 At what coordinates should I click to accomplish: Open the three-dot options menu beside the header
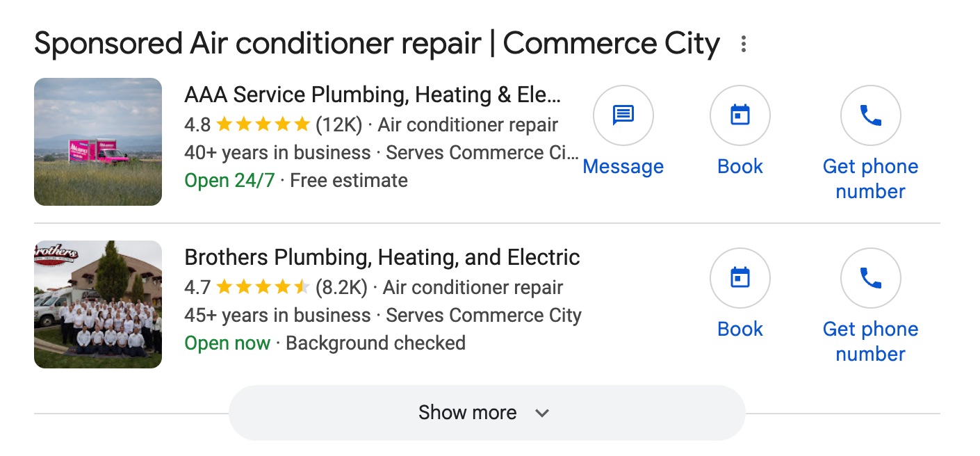click(743, 44)
